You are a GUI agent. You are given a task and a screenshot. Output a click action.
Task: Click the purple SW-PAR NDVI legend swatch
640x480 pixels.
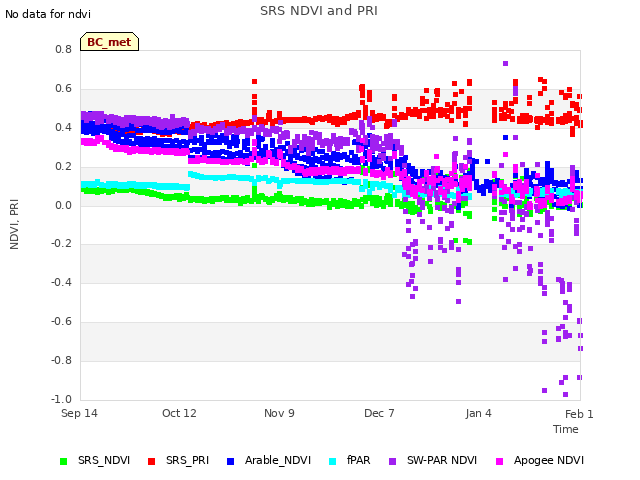tap(392, 461)
